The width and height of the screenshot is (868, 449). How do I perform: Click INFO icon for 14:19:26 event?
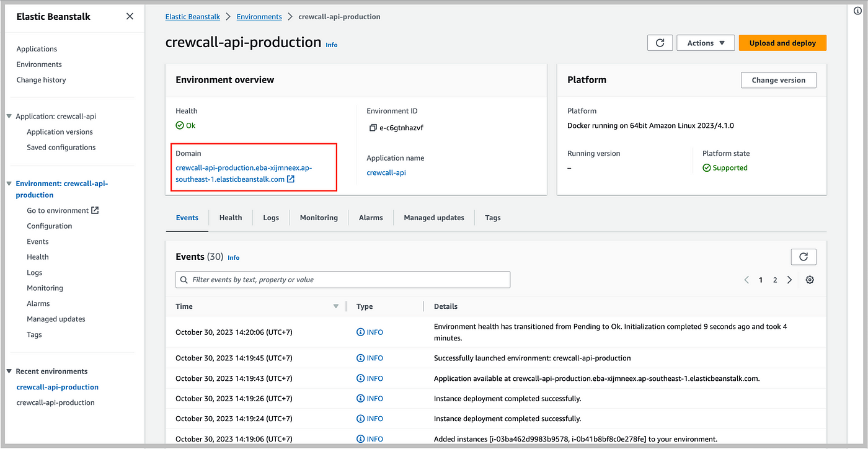pyautogui.click(x=360, y=399)
